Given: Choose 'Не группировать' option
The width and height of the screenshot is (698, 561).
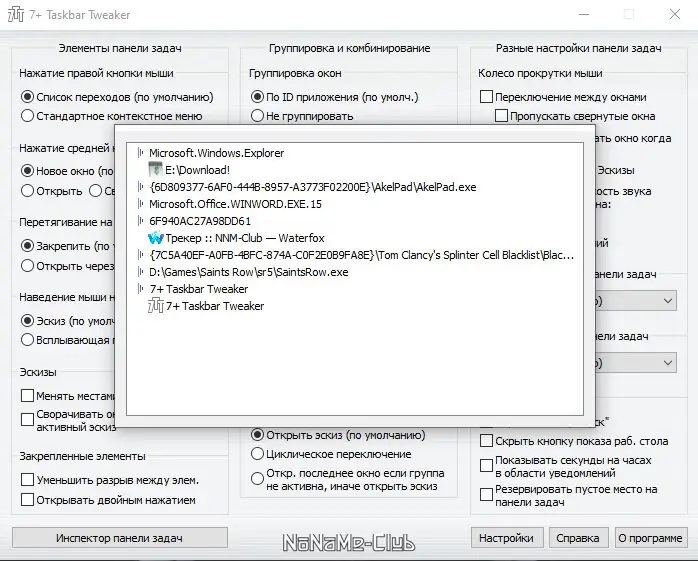Looking at the screenshot, I should (x=257, y=116).
